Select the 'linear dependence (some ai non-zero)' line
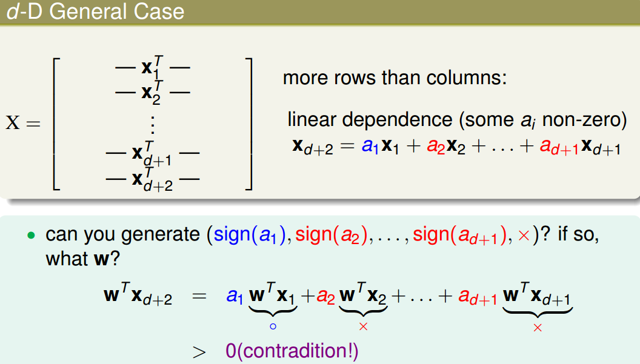The image size is (640, 364). (x=457, y=120)
